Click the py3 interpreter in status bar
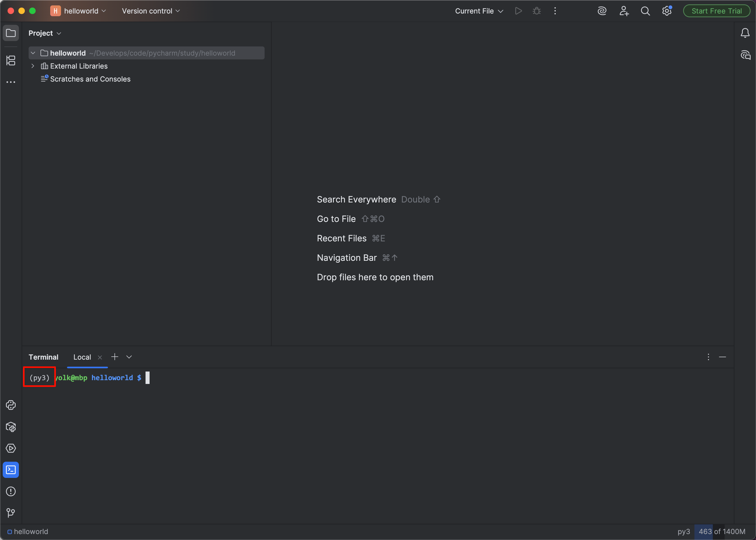 pos(684,531)
